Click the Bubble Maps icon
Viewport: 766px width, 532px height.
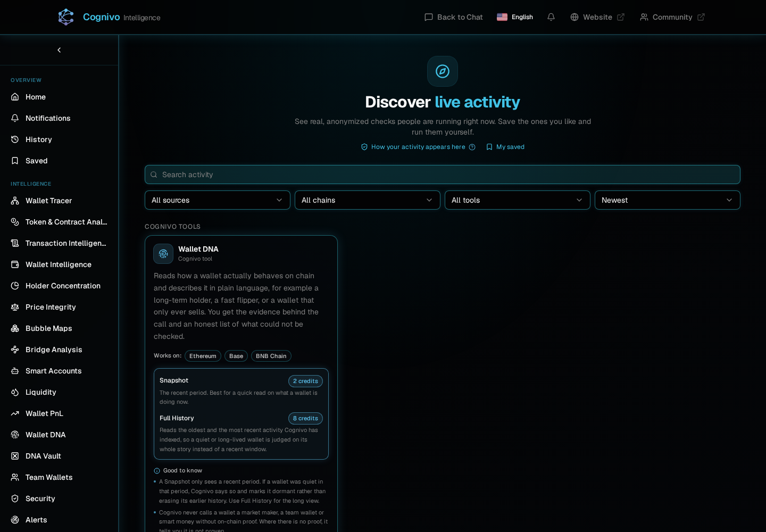[x=15, y=328]
